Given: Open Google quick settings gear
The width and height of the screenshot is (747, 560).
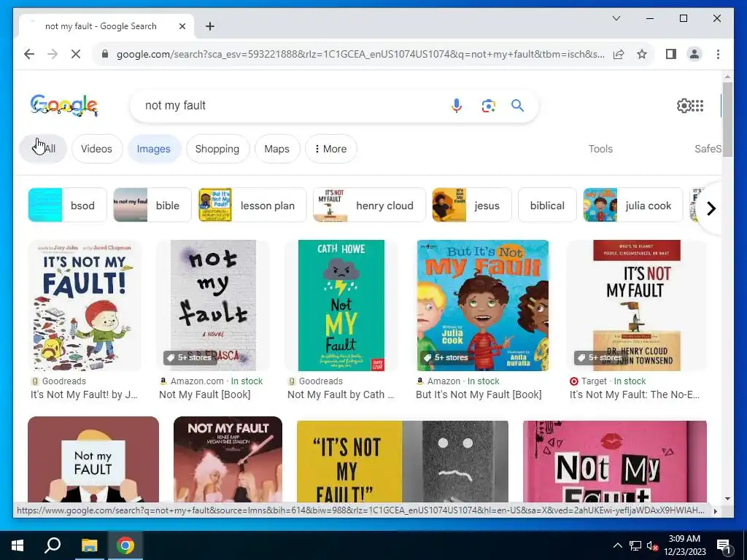Looking at the screenshot, I should click(684, 105).
